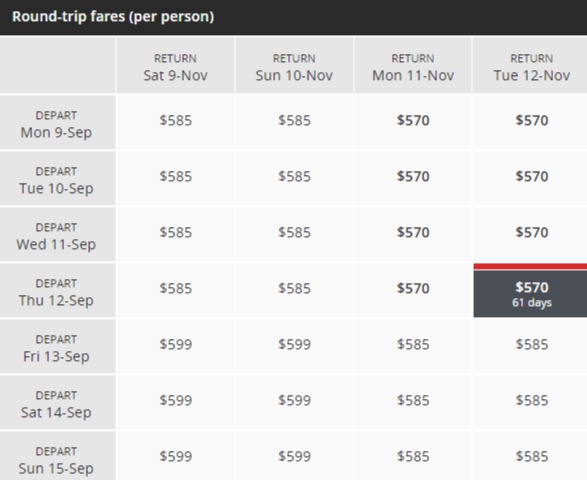Choose $585 fare Fri 13-Sep, return Tue 12-Nov

tap(531, 344)
